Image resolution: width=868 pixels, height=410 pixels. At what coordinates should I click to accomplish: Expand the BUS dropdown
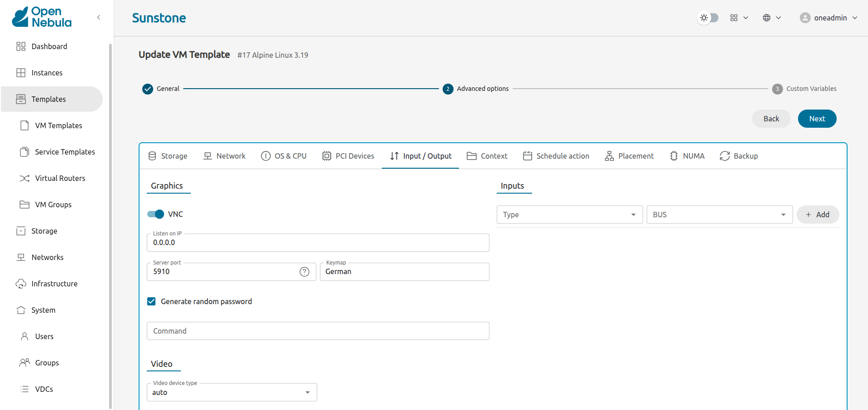click(x=719, y=215)
